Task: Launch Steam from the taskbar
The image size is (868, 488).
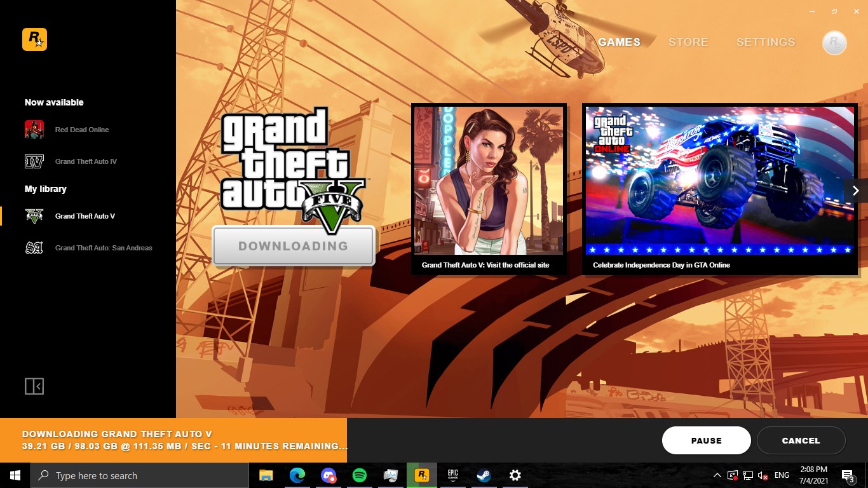Action: pyautogui.click(x=484, y=475)
